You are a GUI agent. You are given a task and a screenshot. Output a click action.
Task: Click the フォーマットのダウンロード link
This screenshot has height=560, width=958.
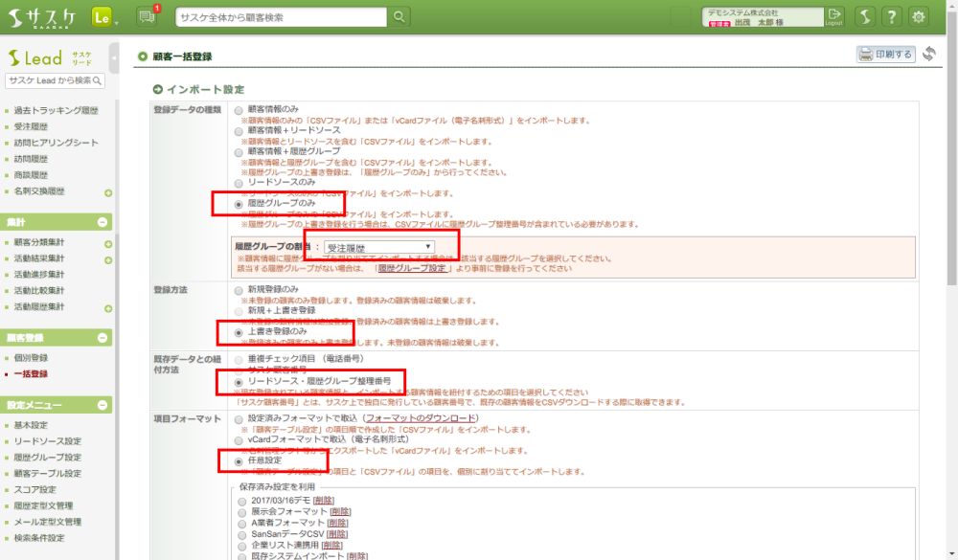[421, 418]
